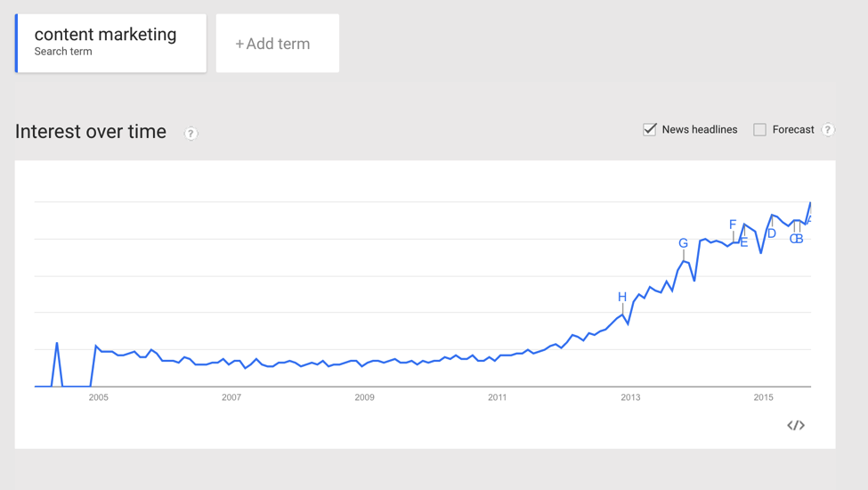Image resolution: width=868 pixels, height=490 pixels.
Task: Open news headline marker H
Action: click(x=622, y=297)
